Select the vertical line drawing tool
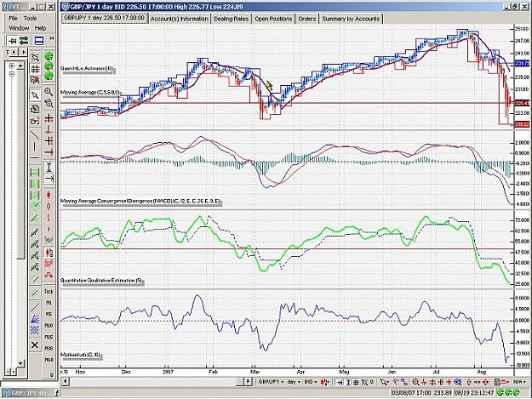Screen dimensions: 532x399 [x=35, y=147]
